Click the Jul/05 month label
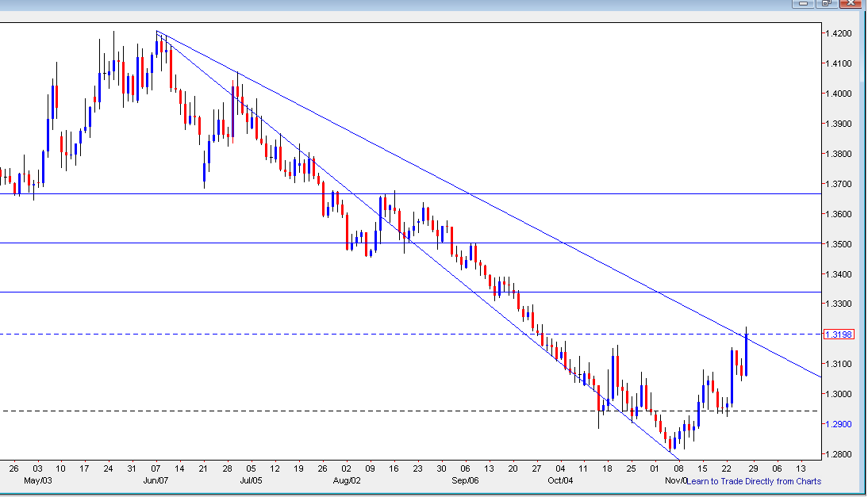This screenshot has height=497, width=868. tap(251, 480)
